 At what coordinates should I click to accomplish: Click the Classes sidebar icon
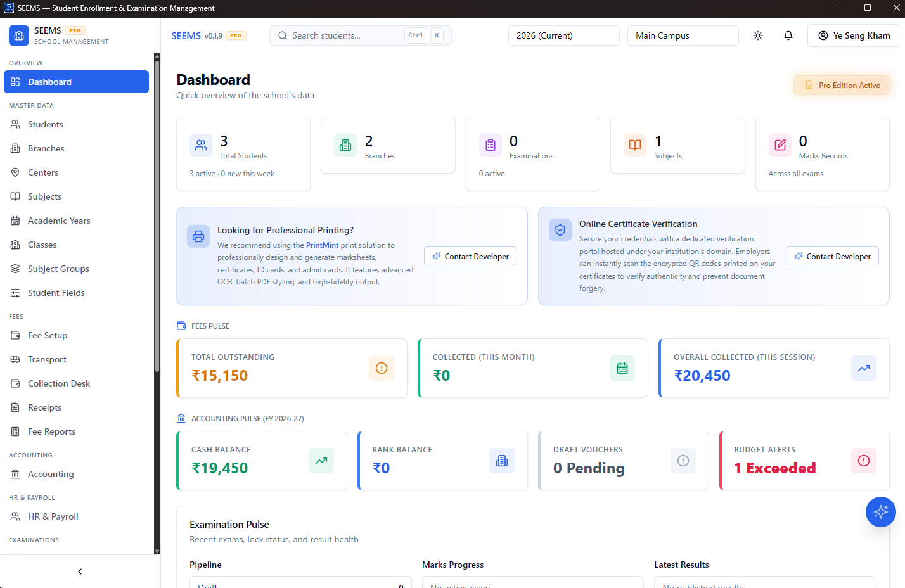15,245
